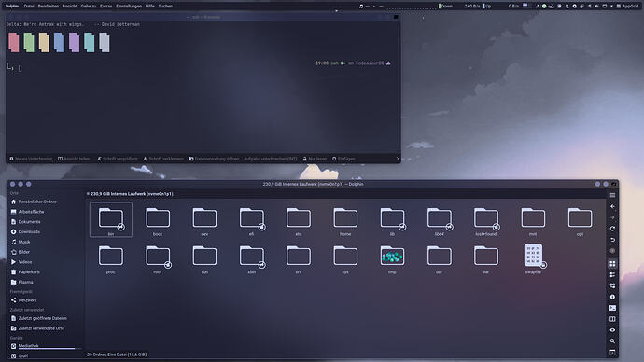Open the Ansicht menu

[x=70, y=7]
